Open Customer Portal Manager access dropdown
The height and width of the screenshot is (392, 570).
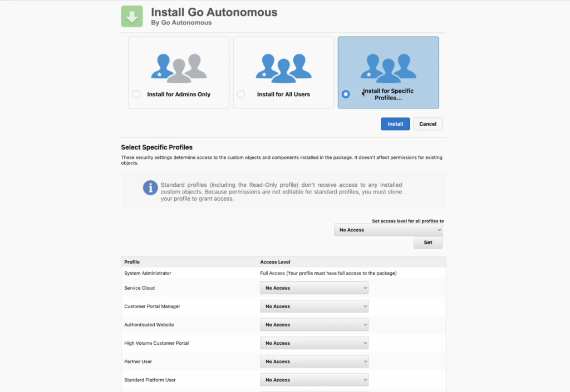coord(314,306)
